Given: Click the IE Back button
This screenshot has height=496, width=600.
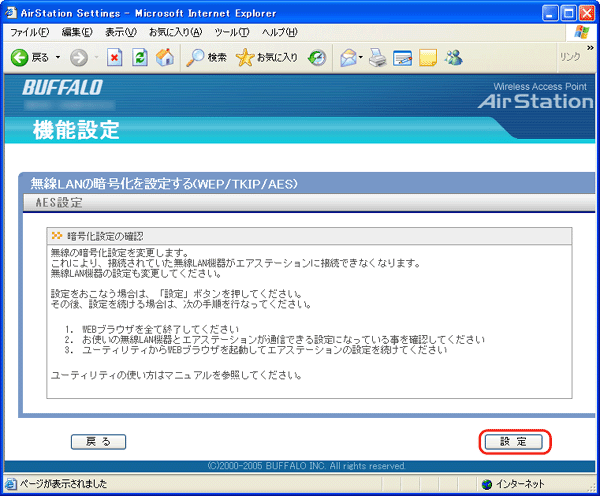Looking at the screenshot, I should (30, 58).
